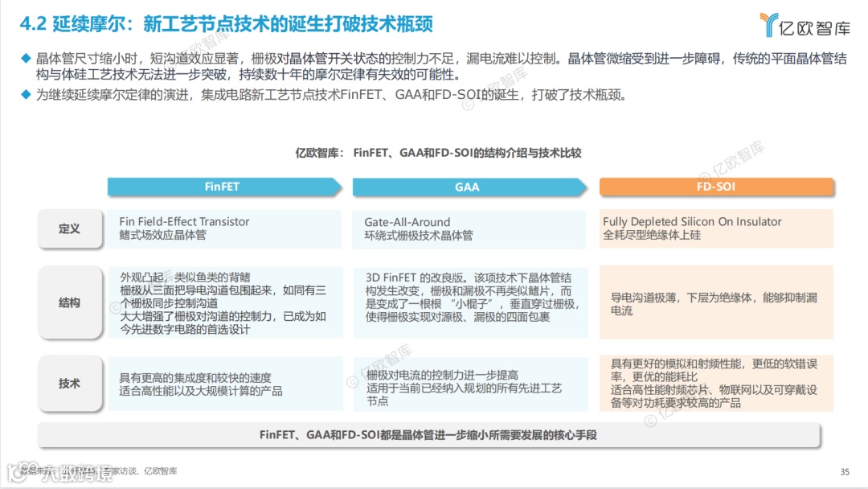Select the 结构 row label

click(x=70, y=302)
